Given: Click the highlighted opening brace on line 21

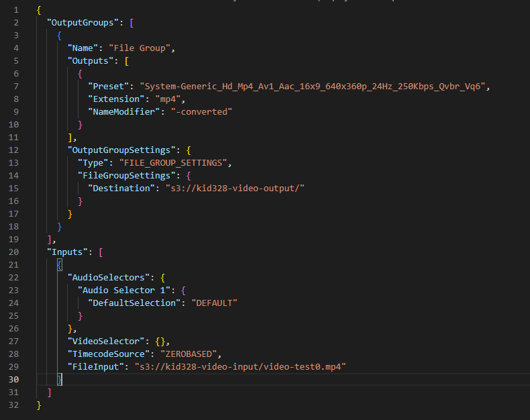Looking at the screenshot, I should coord(60,265).
